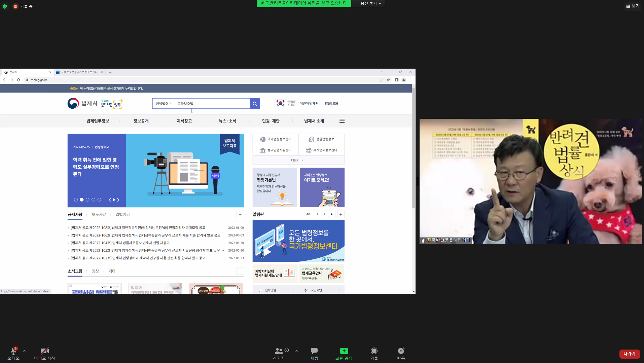Open Zoom 보기 view menu

(x=633, y=6)
